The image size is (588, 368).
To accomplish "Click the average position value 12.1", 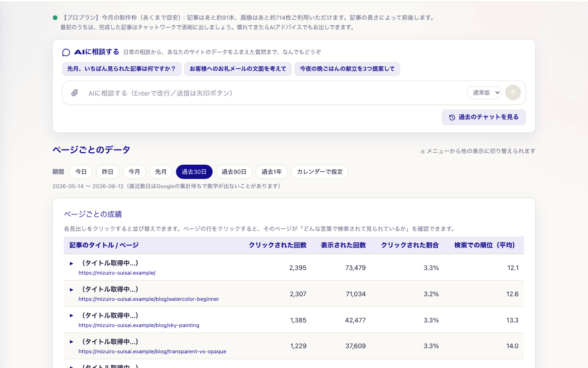I will (x=513, y=268).
